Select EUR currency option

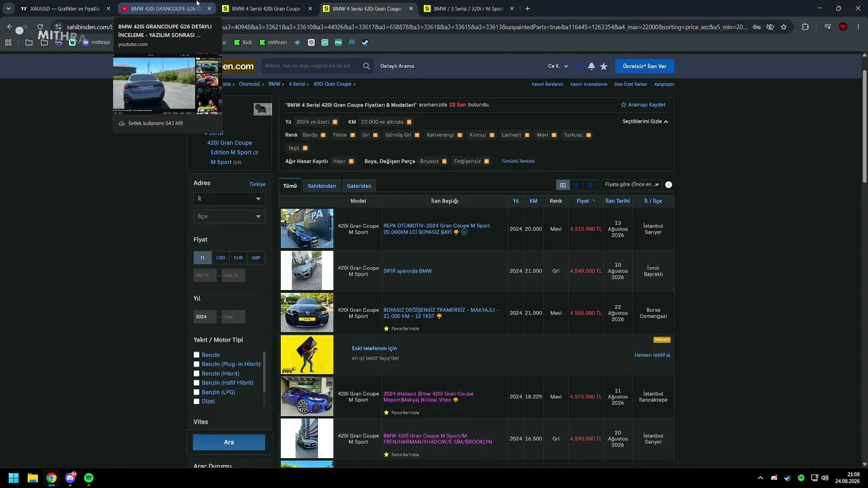(x=238, y=258)
